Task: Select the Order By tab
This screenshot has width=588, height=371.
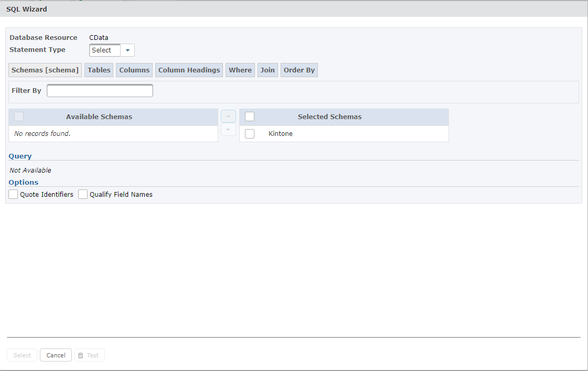Action: point(300,70)
